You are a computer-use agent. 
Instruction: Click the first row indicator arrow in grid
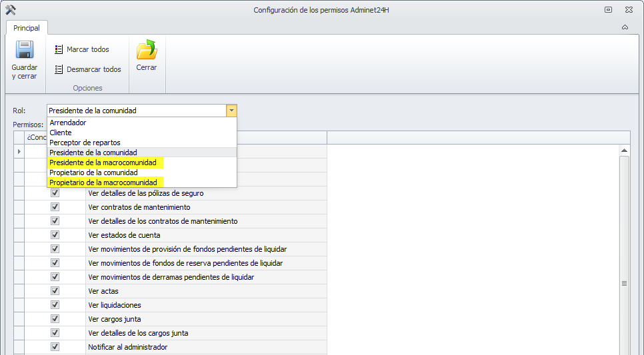pos(19,151)
